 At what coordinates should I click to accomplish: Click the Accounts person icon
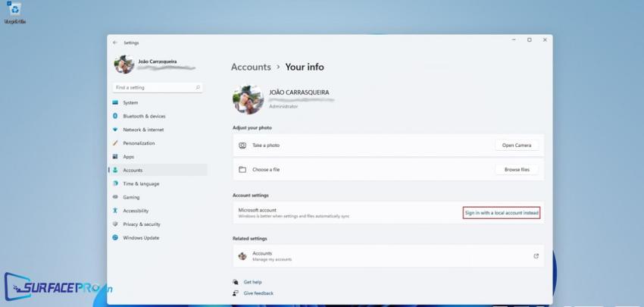pos(115,170)
